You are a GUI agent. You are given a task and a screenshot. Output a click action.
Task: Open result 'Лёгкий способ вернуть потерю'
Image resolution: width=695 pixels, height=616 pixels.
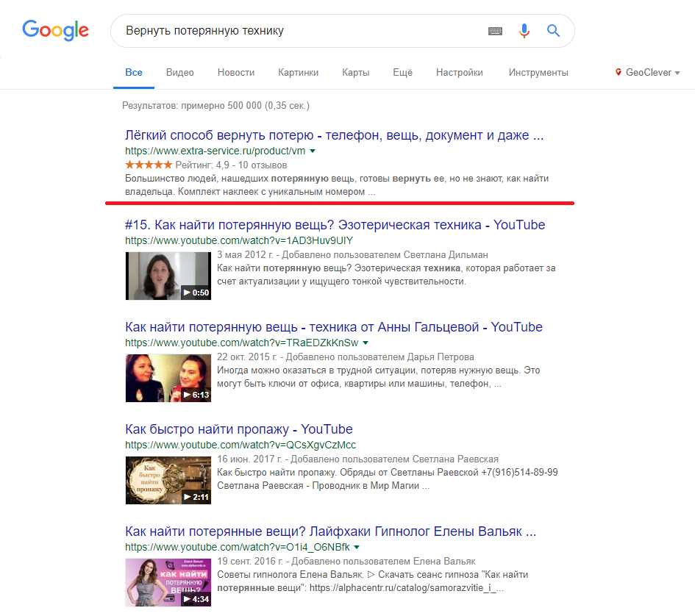(334, 135)
